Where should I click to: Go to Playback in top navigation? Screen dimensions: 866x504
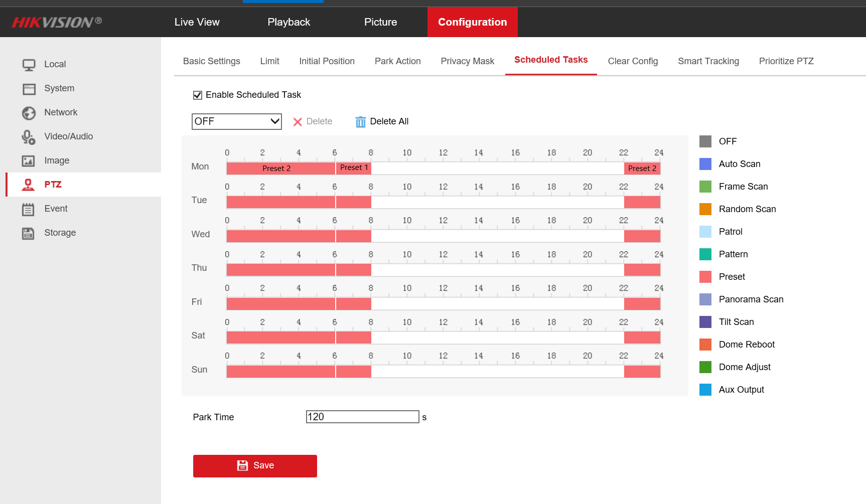coord(288,22)
